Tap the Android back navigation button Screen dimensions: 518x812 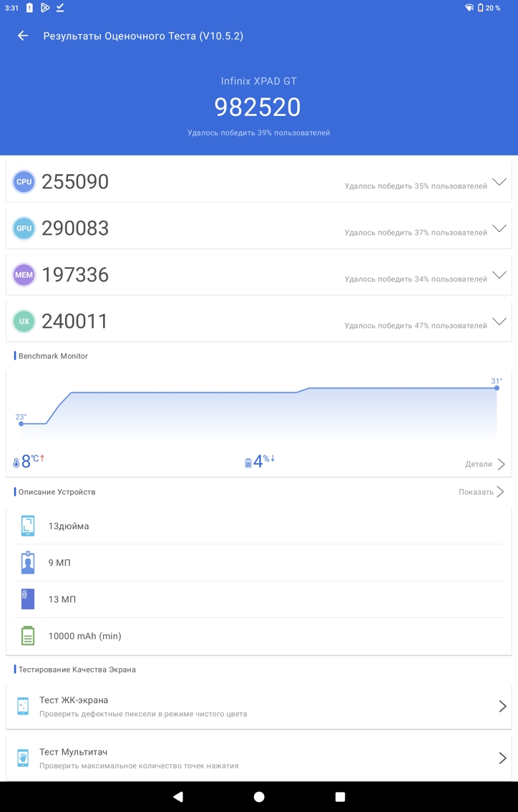[x=178, y=796]
